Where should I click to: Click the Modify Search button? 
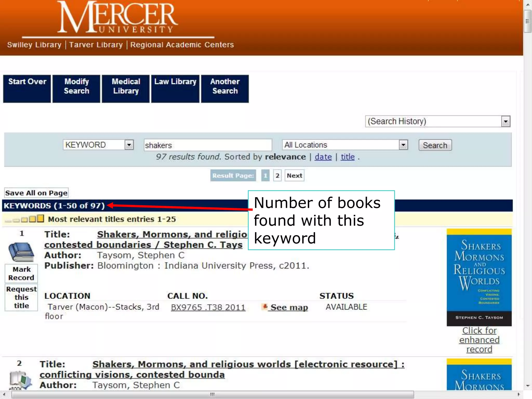(76, 89)
